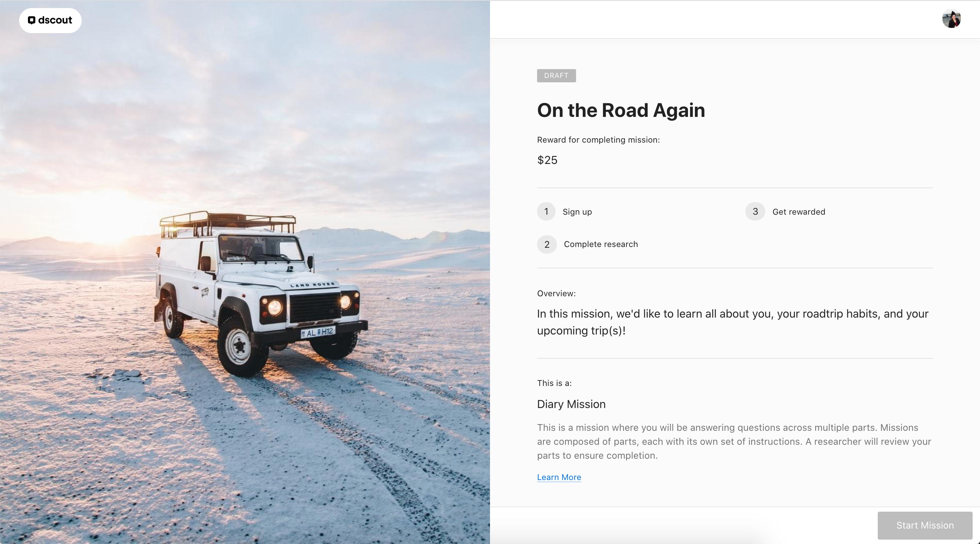Viewport: 980px width, 544px height.
Task: Open the Learn More link
Action: [559, 477]
